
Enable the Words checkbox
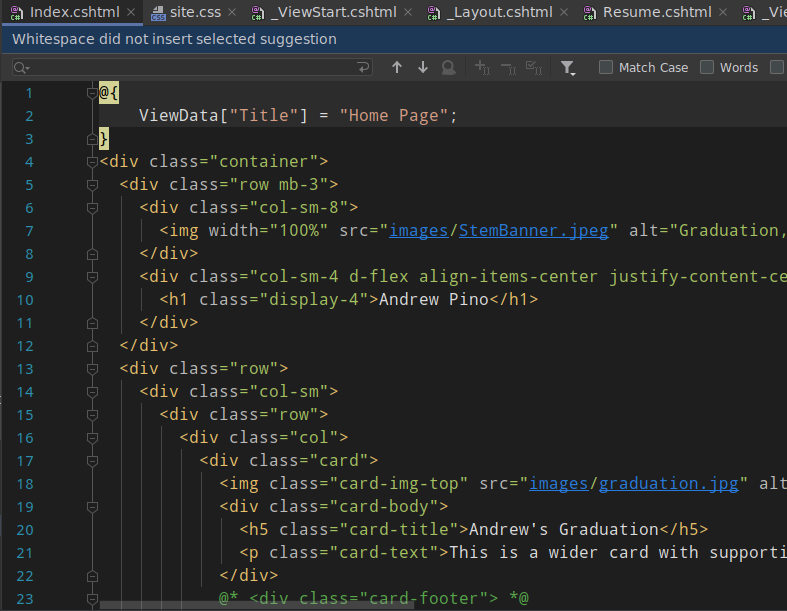coord(707,67)
